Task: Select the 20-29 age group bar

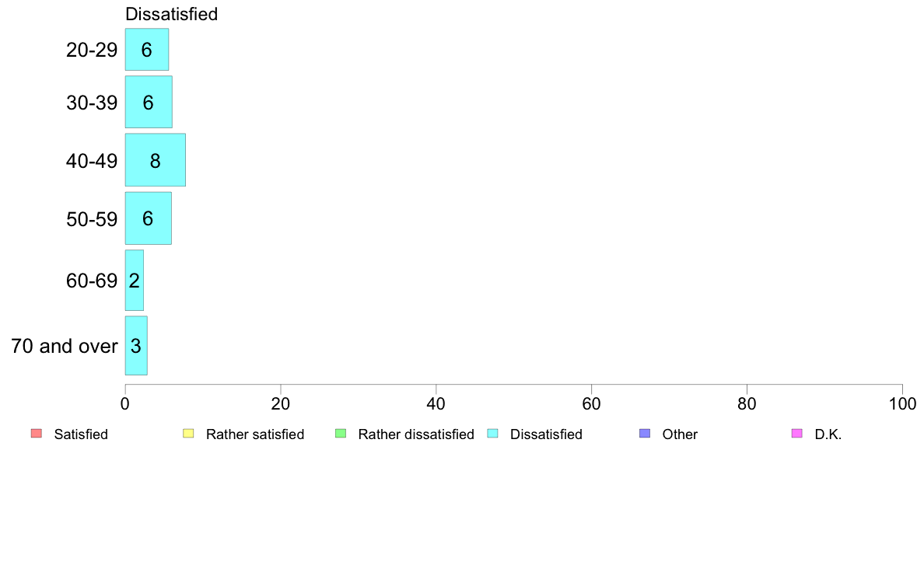Action: point(147,50)
